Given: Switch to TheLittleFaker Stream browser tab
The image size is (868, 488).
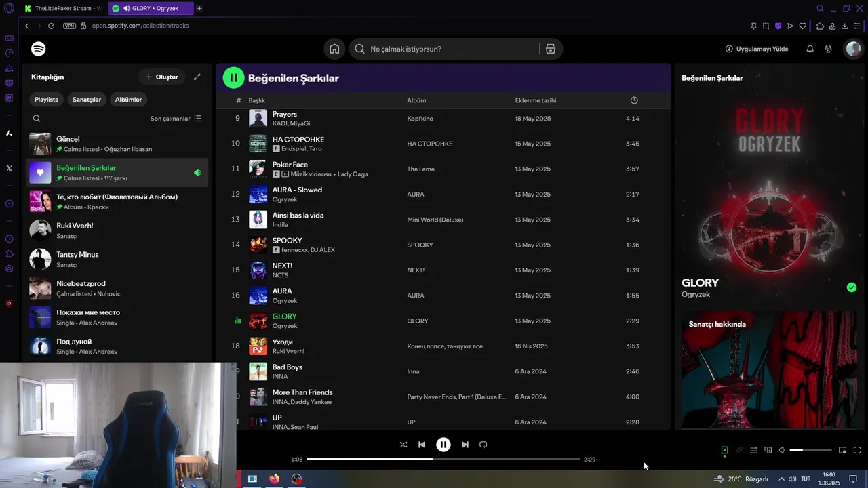Looking at the screenshot, I should pos(62,9).
